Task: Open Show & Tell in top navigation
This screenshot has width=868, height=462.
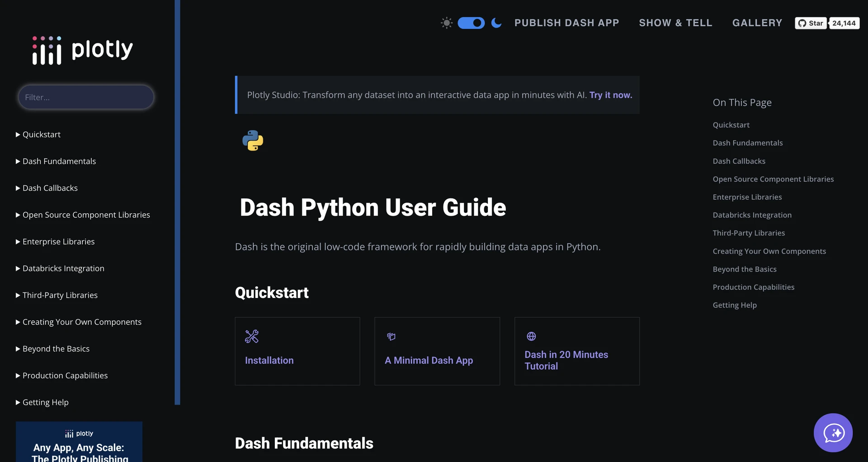Action: point(675,23)
